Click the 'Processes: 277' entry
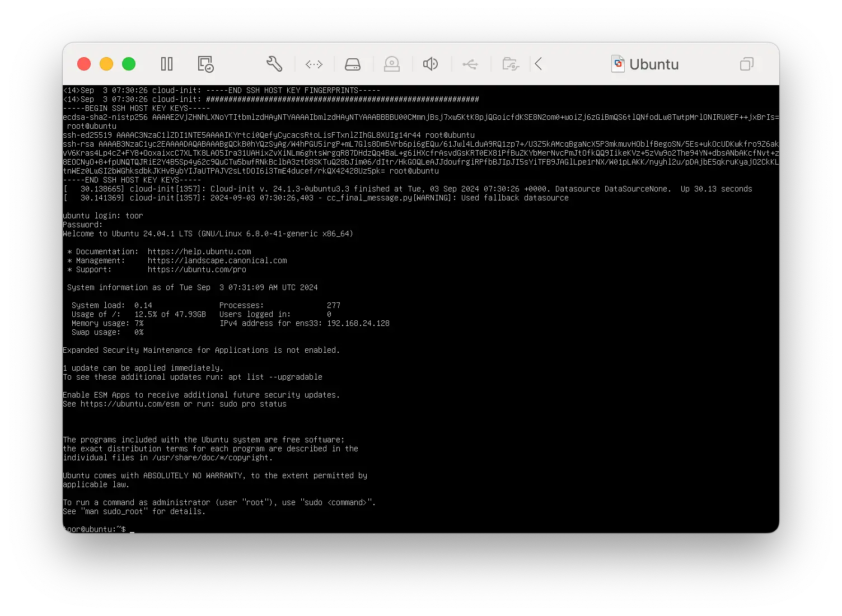This screenshot has width=842, height=616. [280, 305]
